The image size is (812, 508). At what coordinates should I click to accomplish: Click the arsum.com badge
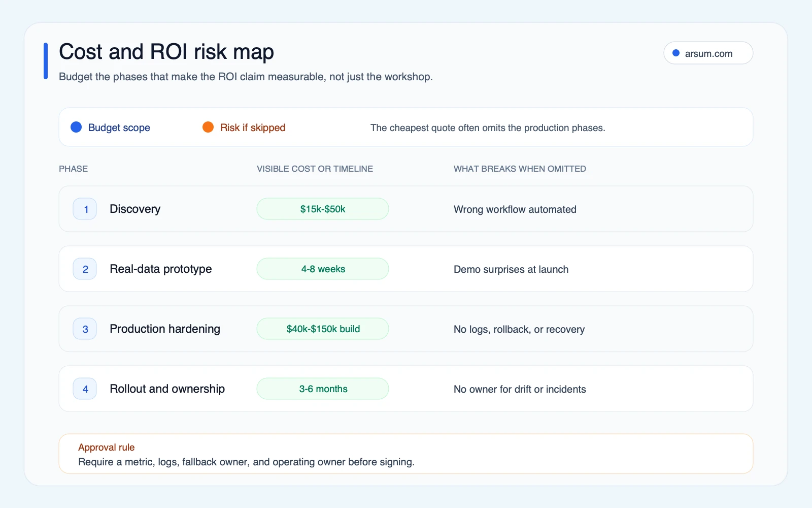click(708, 53)
